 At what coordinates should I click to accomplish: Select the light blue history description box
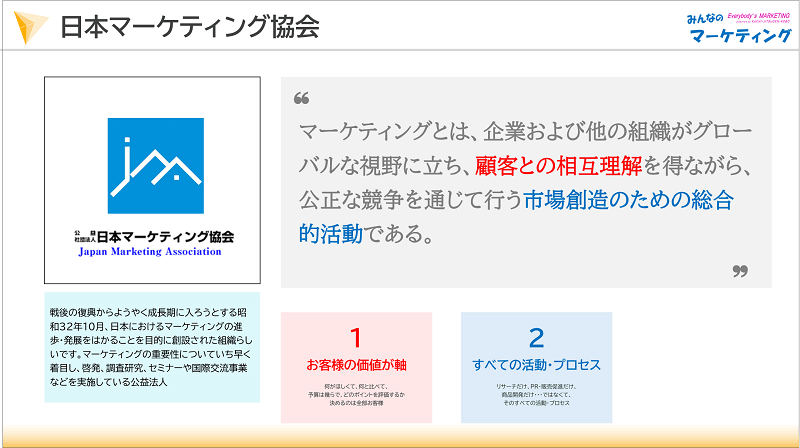pyautogui.click(x=152, y=347)
